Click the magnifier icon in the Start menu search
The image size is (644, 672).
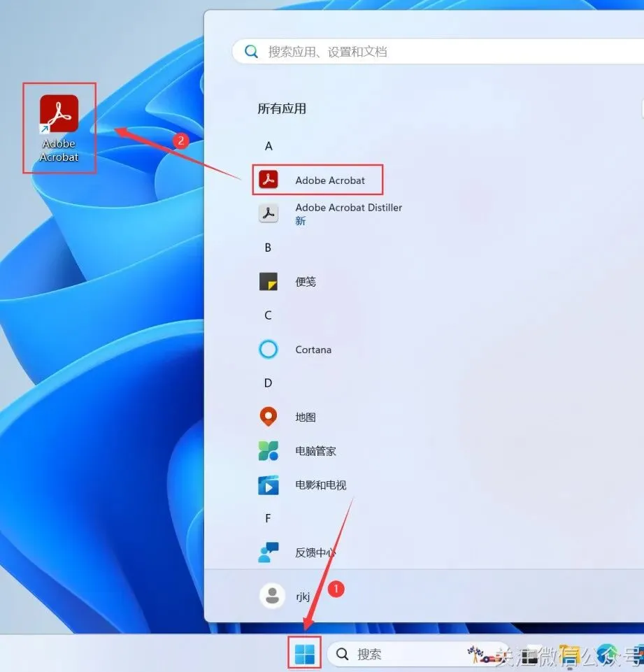[251, 52]
